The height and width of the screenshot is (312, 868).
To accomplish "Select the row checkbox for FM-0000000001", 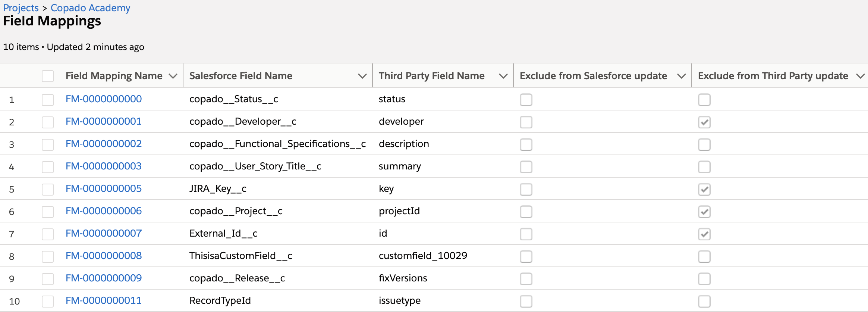I will (x=48, y=122).
